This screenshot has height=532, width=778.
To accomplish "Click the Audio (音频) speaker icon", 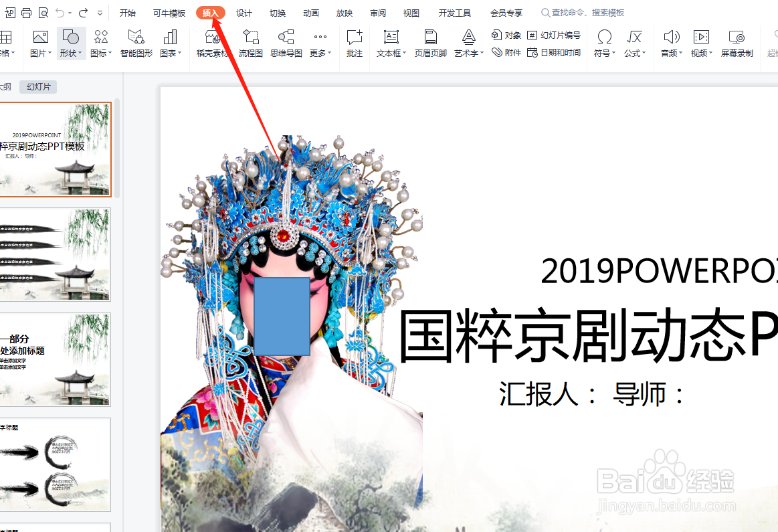I will point(671,37).
